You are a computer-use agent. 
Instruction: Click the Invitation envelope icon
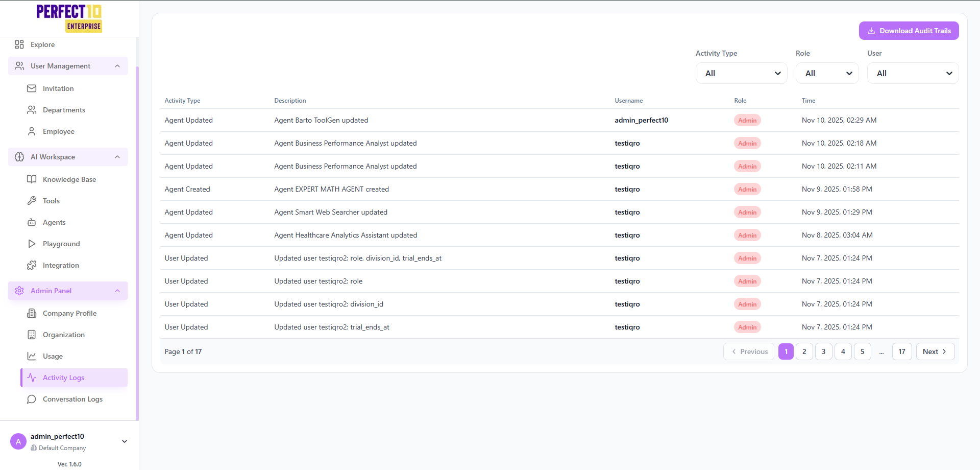tap(32, 88)
